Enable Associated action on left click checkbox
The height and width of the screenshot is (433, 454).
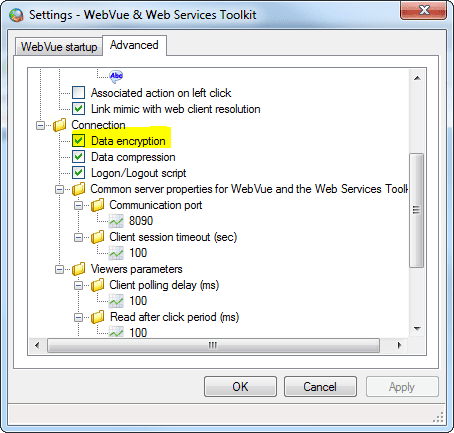[79, 93]
